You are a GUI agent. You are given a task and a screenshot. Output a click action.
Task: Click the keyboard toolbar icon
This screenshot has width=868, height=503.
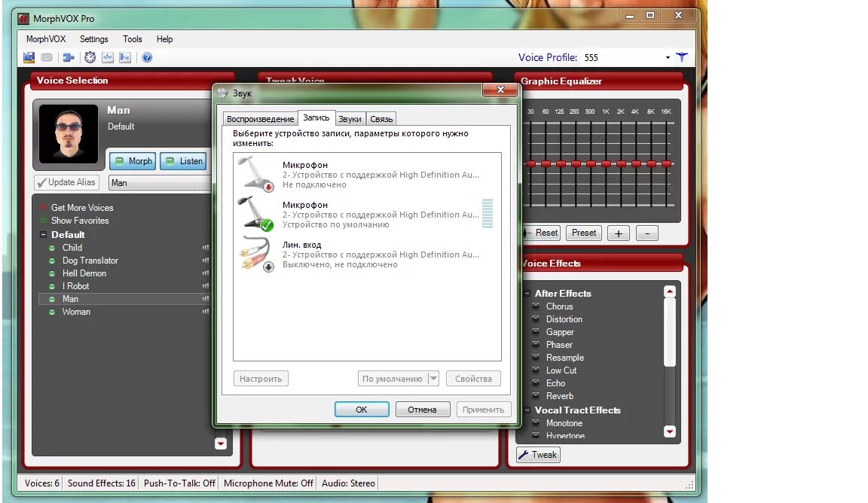(x=47, y=57)
